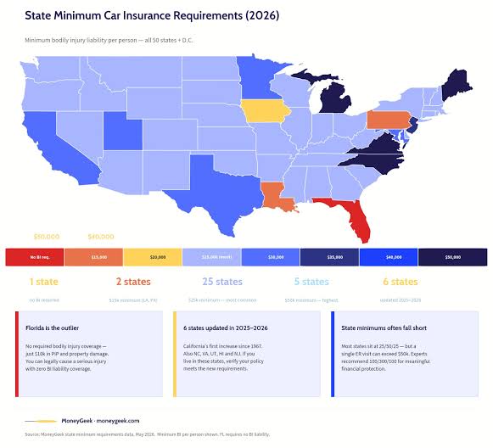Select the California state on map
Image resolution: width=493 pixels, height=448 pixels.
[57, 148]
